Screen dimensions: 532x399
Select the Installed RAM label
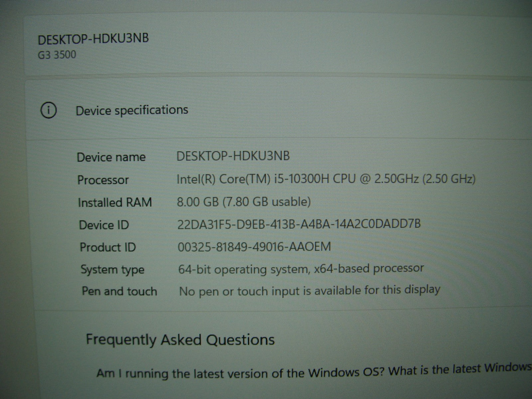pos(115,202)
